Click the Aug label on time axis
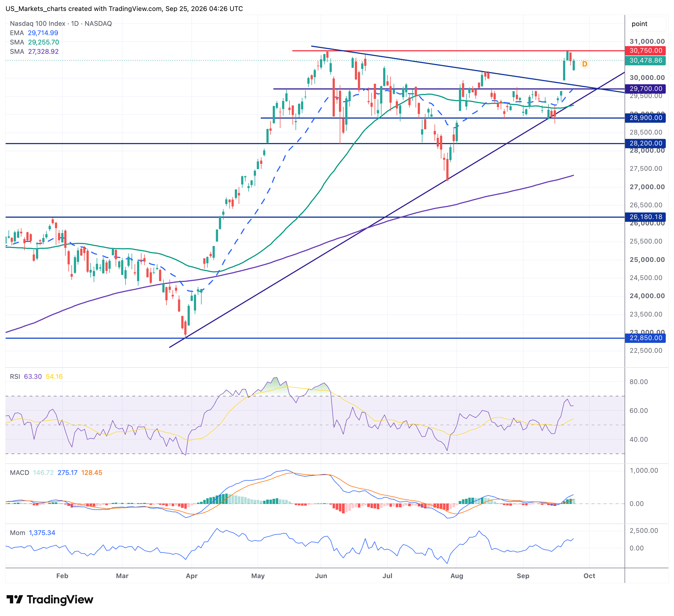 (x=457, y=576)
